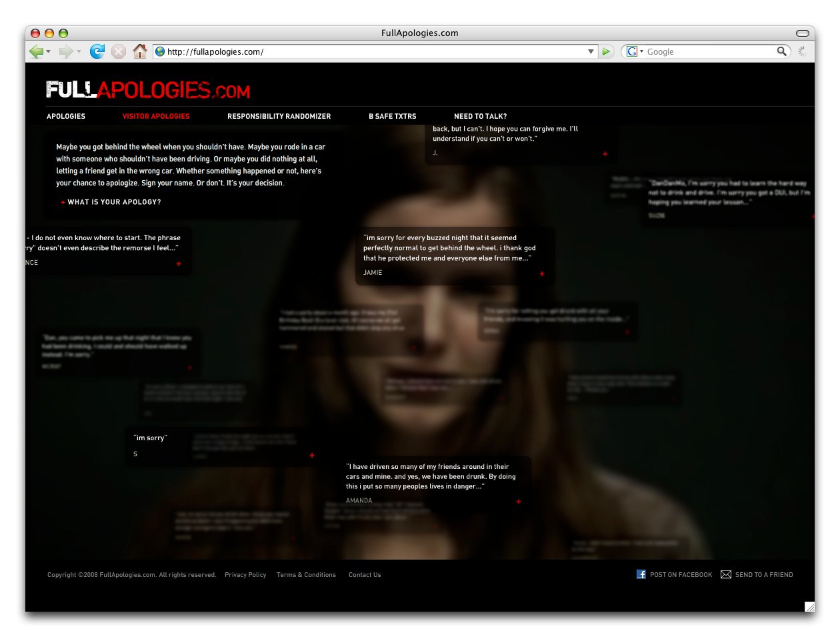
Task: Click the address bar URL field
Action: (x=376, y=51)
